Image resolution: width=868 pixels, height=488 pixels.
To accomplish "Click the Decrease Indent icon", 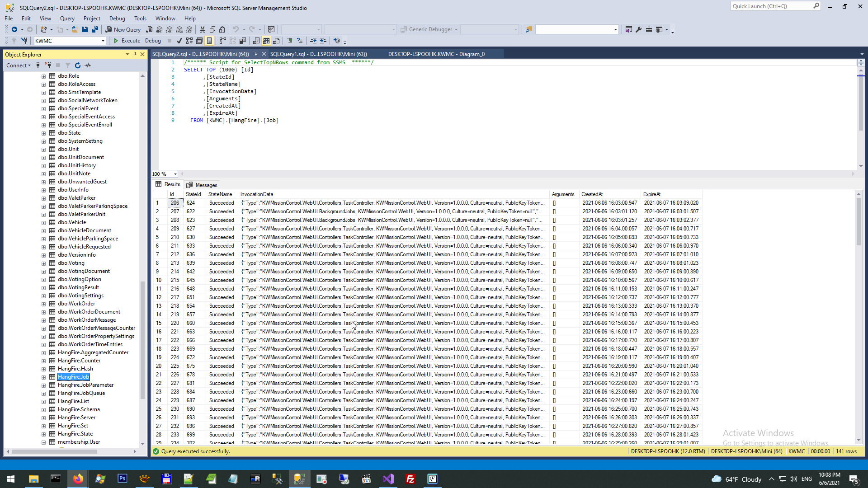I will pos(313,41).
